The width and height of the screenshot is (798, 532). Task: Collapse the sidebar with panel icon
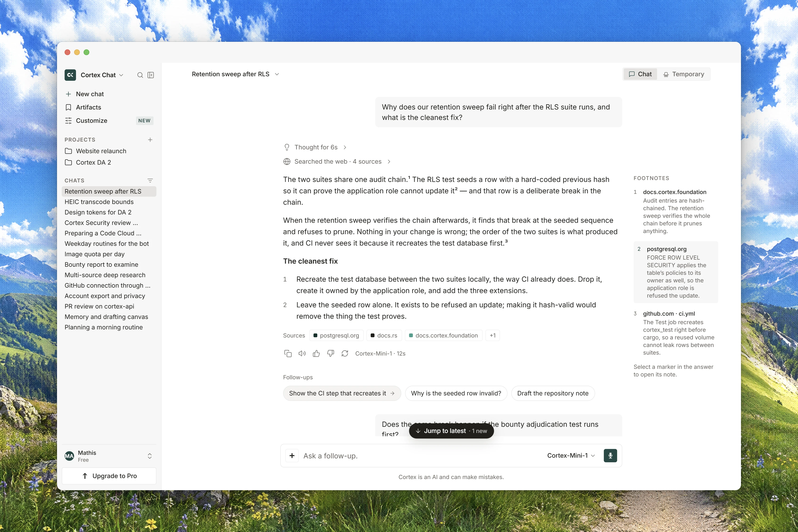[x=151, y=75]
